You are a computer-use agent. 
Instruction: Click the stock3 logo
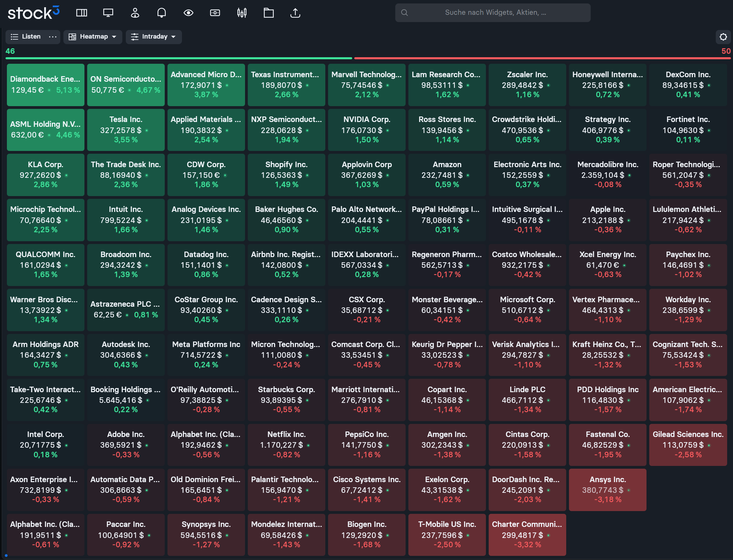[33, 13]
